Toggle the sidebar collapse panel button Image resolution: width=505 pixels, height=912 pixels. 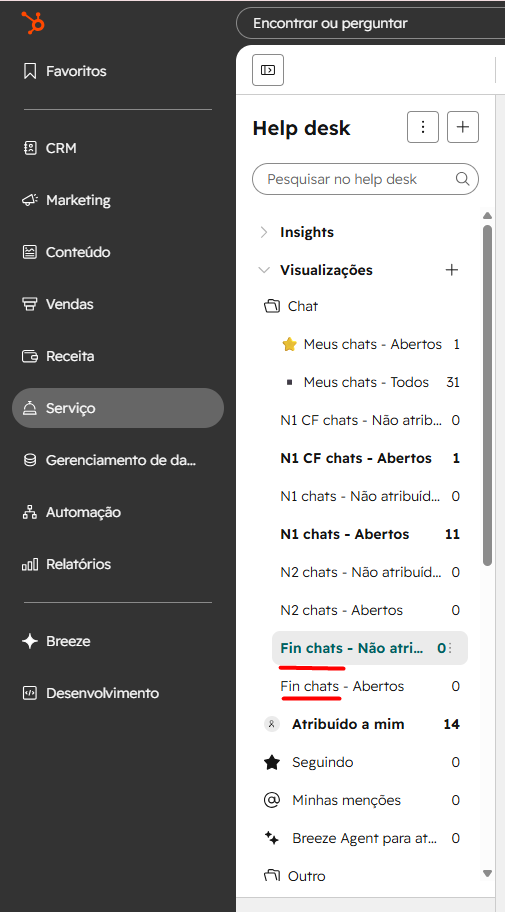pyautogui.click(x=268, y=70)
